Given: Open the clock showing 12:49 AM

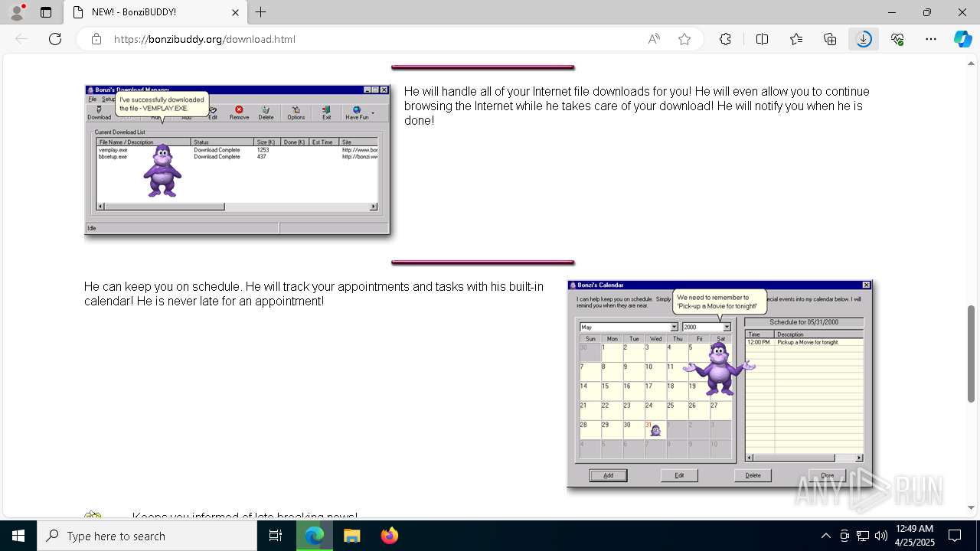Looking at the screenshot, I should tap(914, 536).
